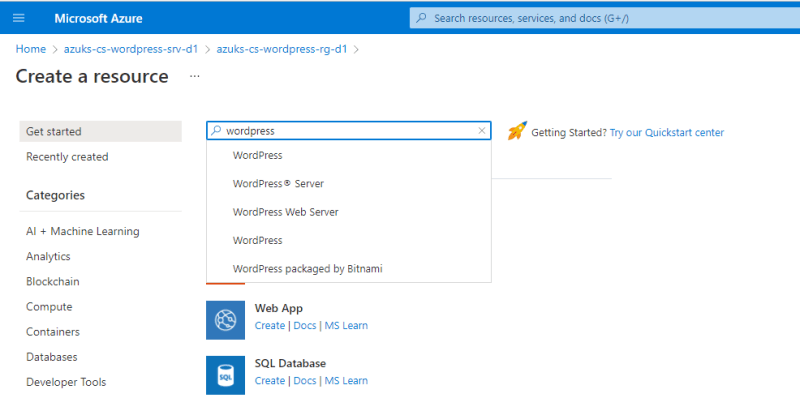Open Developer Tools category

(66, 382)
